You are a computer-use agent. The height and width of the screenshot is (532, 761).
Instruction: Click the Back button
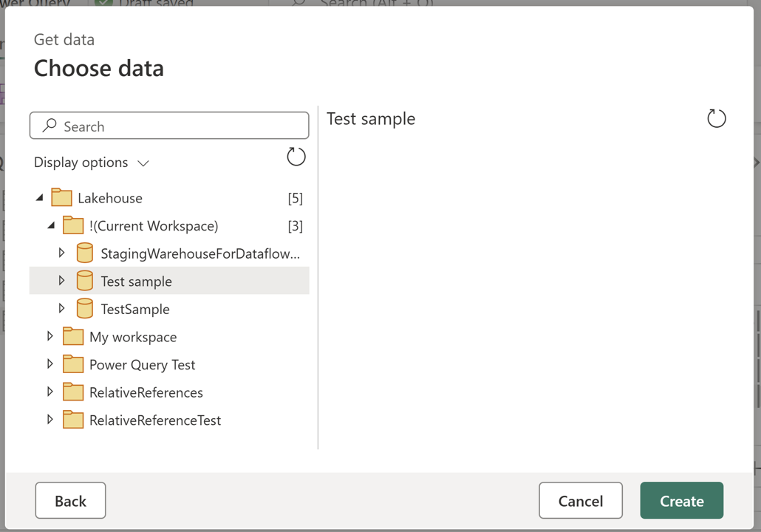coord(70,500)
